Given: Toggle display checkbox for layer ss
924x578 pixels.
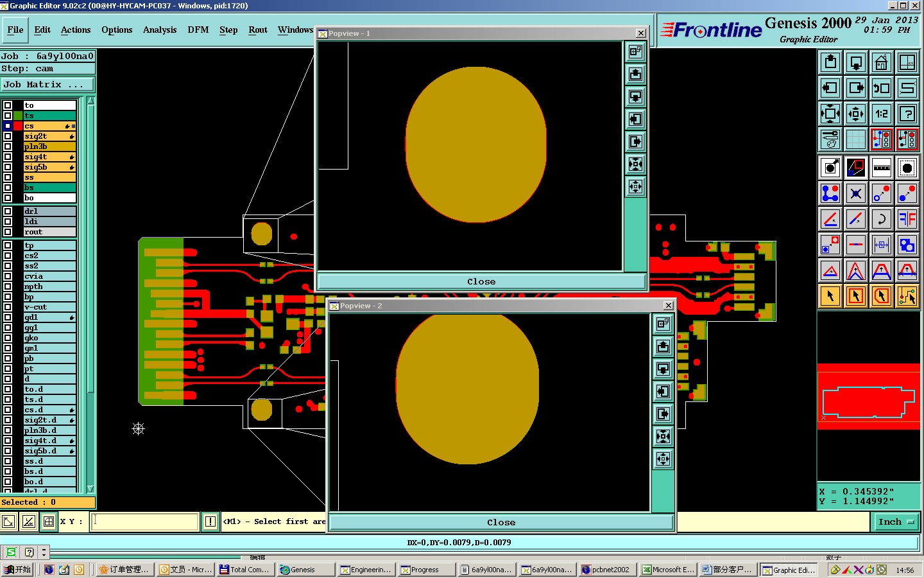Looking at the screenshot, I should click(8, 177).
